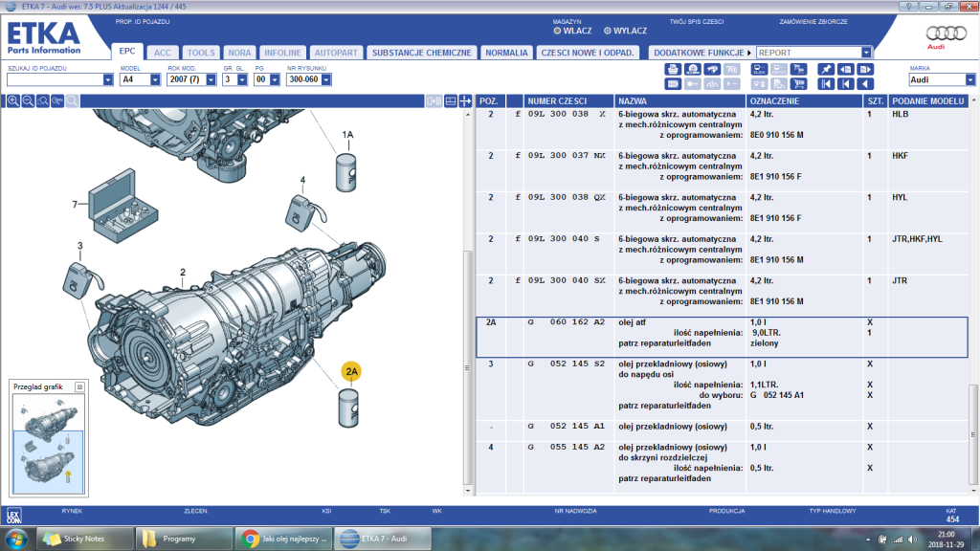Viewport: 980px width, 551px height.
Task: Select part row 09L 300 038 X
Action: tap(722, 129)
